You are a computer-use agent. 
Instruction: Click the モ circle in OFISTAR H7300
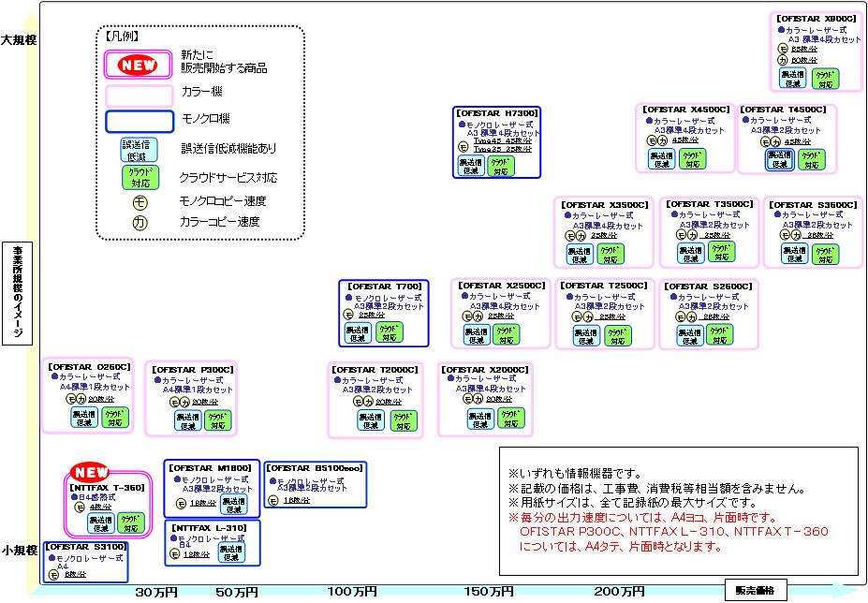(x=463, y=147)
